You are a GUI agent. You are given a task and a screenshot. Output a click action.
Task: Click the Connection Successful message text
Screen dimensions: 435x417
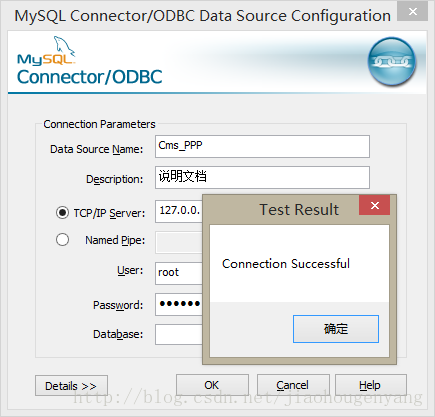pos(286,263)
